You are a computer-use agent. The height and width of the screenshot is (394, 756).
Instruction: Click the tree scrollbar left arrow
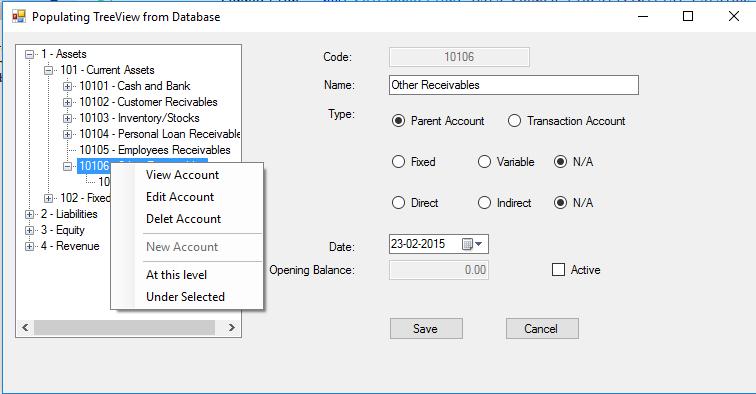click(x=26, y=327)
